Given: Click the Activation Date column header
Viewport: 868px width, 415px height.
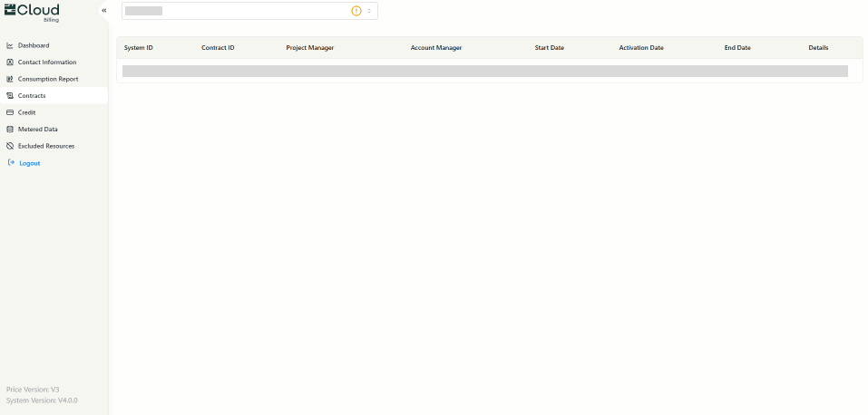Looking at the screenshot, I should pos(640,47).
